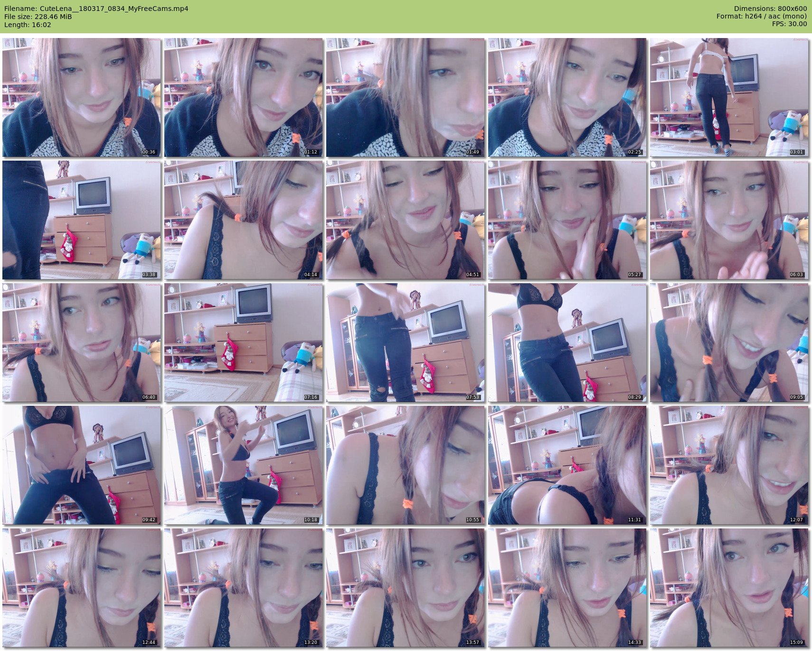Open the frame timestamped 08:29
Image resolution: width=812 pixels, height=651 pixels.
[x=567, y=343]
